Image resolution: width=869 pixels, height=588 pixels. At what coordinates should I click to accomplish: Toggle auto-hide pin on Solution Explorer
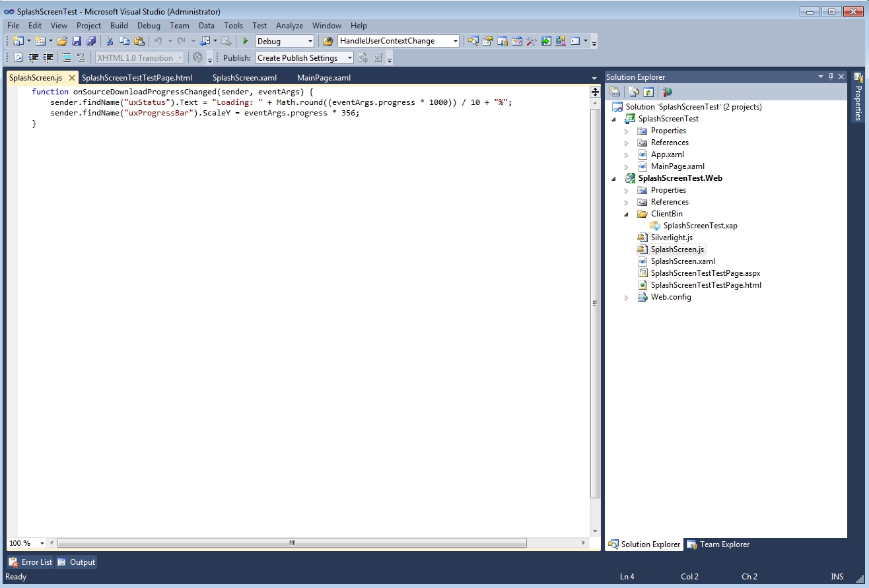[831, 77]
